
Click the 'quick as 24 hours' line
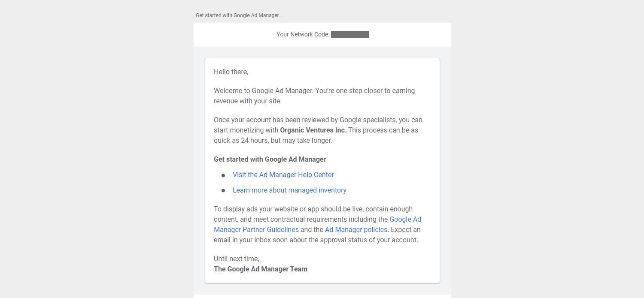[273, 140]
